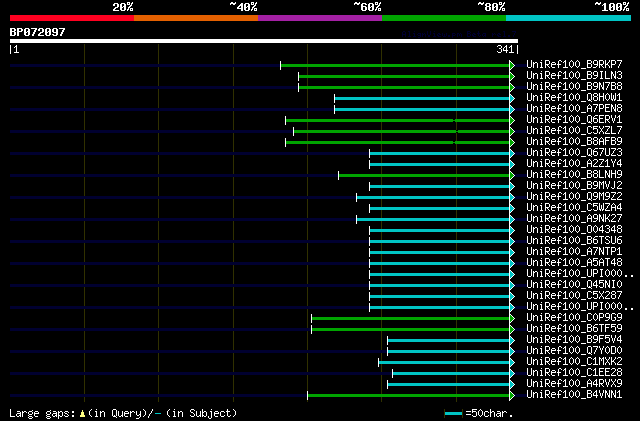Select the UniRef100_Q7Y0D0 hit label

574,351
